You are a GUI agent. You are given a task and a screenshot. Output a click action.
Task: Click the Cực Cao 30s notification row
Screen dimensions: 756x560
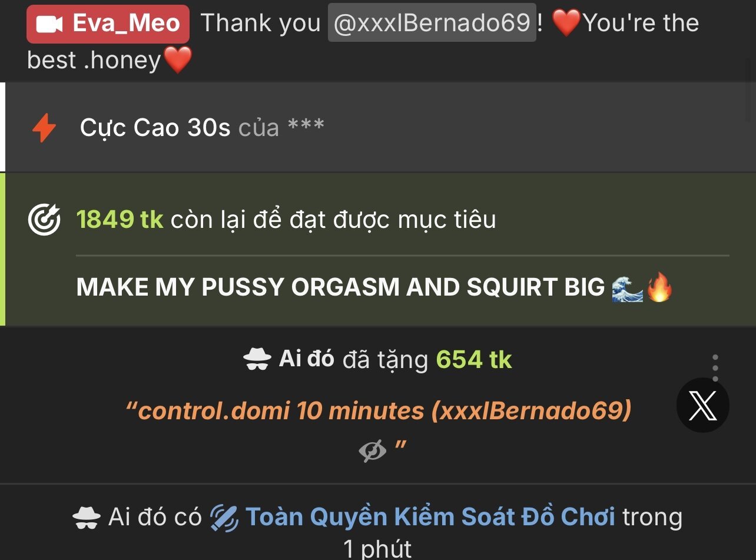[x=378, y=127]
